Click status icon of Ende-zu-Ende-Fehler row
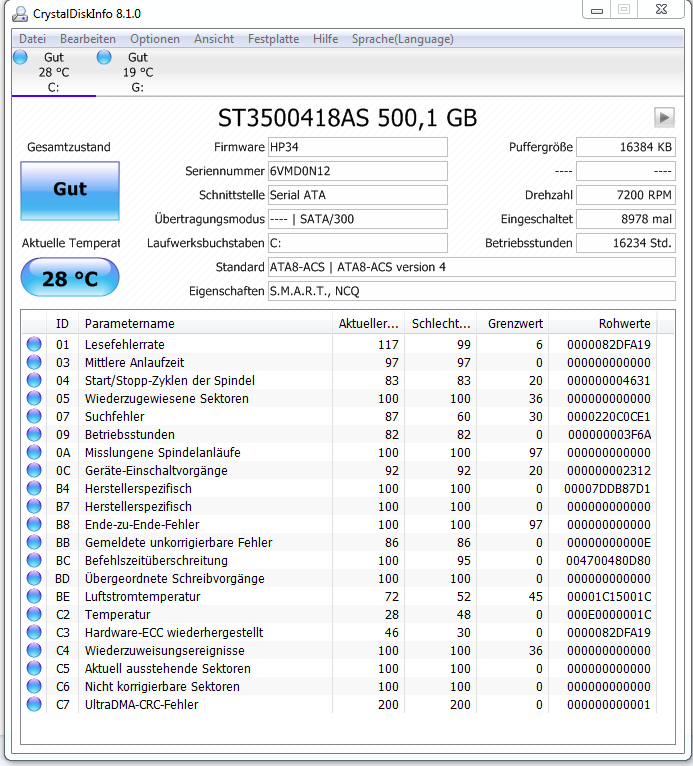Screen dimensions: 693x766 34,525
